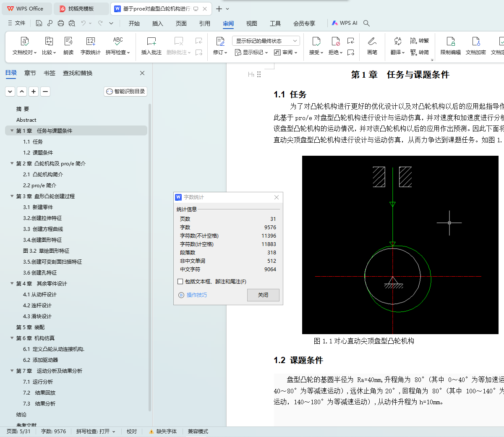The image size is (504, 437).
Task: Toggle 拼写检查 status in status bar
Action: click(95, 432)
